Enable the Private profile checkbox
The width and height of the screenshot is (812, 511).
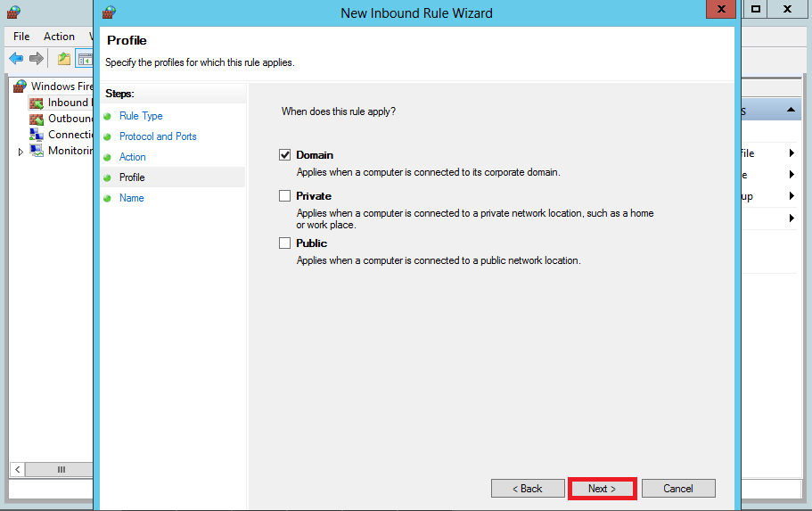pos(285,196)
